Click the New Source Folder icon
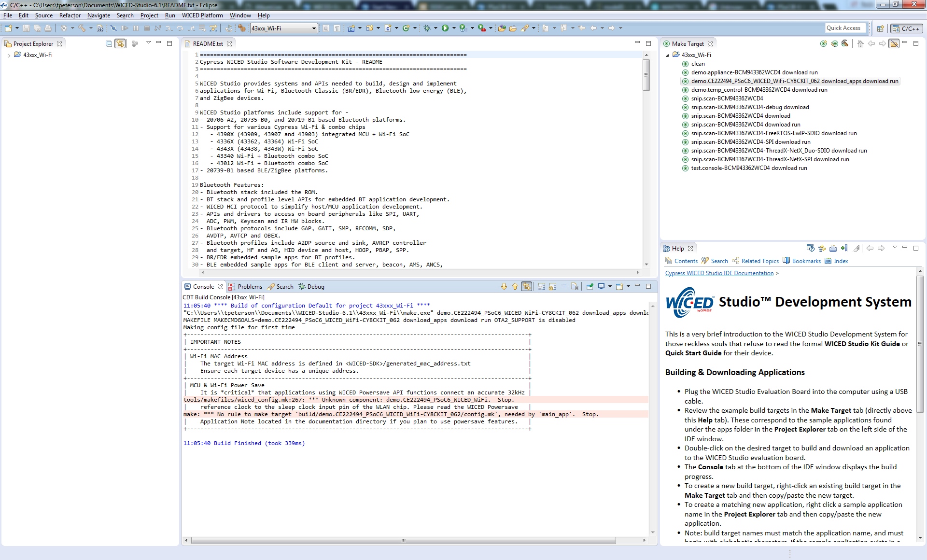Screen dimensions: 927x560 coord(369,28)
